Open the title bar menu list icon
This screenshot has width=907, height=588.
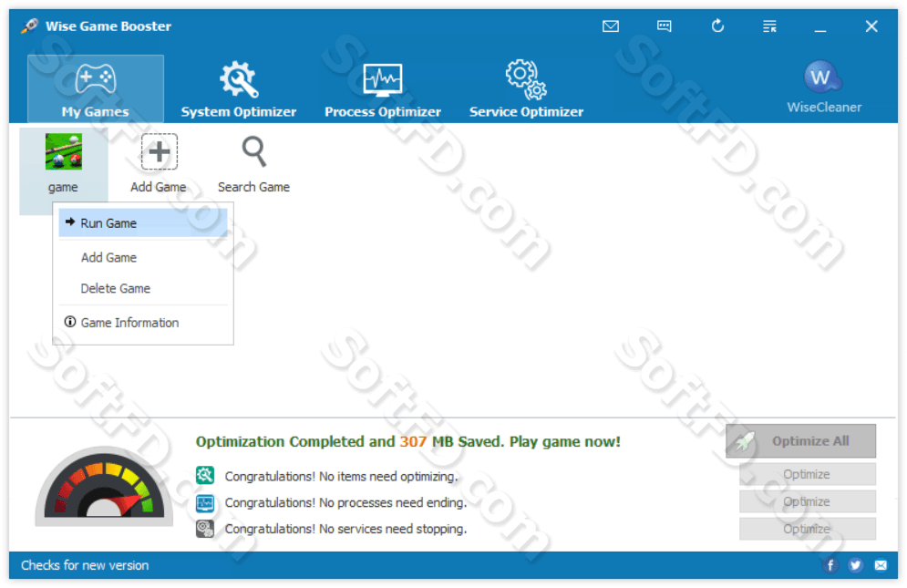[769, 26]
